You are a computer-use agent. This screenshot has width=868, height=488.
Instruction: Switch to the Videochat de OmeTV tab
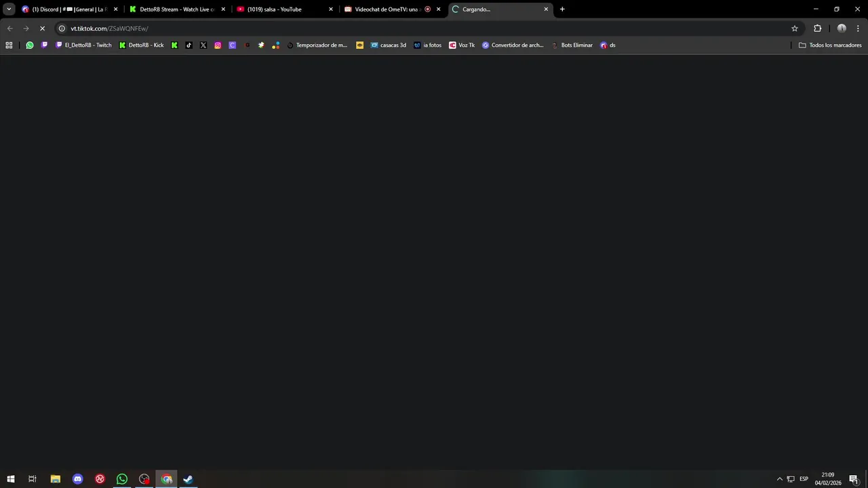pyautogui.click(x=393, y=9)
